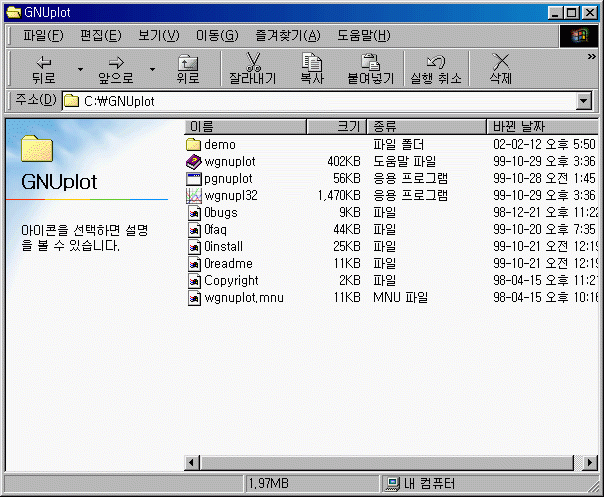
Task: Go up one folder with 위로 icon
Action: [188, 62]
